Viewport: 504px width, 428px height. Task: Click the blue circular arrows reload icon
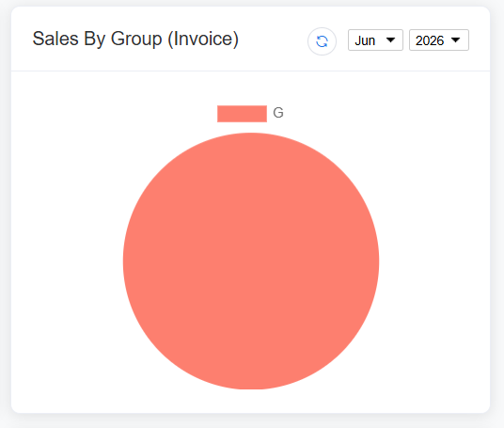pos(322,41)
